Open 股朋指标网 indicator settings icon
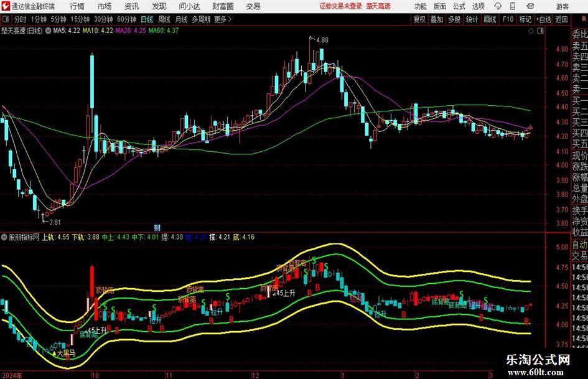The image size is (588, 379). [4, 237]
